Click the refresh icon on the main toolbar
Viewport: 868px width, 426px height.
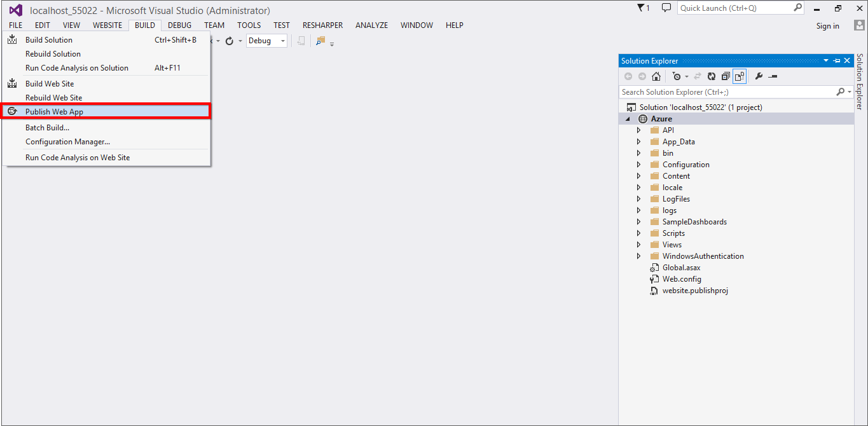pos(230,41)
